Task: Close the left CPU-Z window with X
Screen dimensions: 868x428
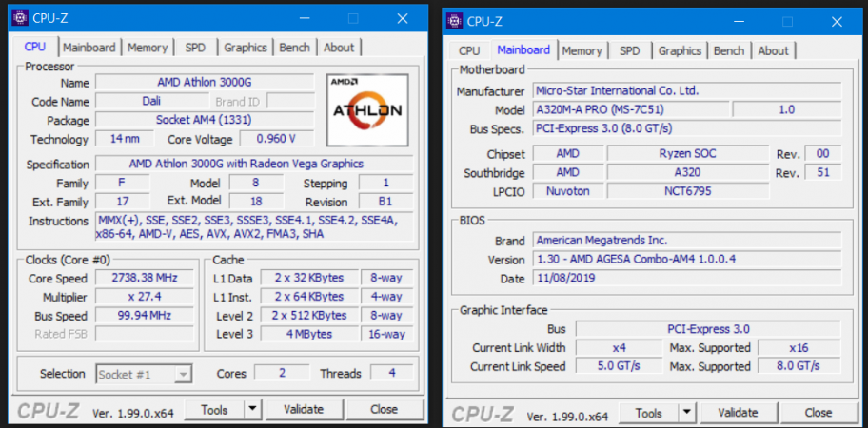Action: [x=403, y=18]
